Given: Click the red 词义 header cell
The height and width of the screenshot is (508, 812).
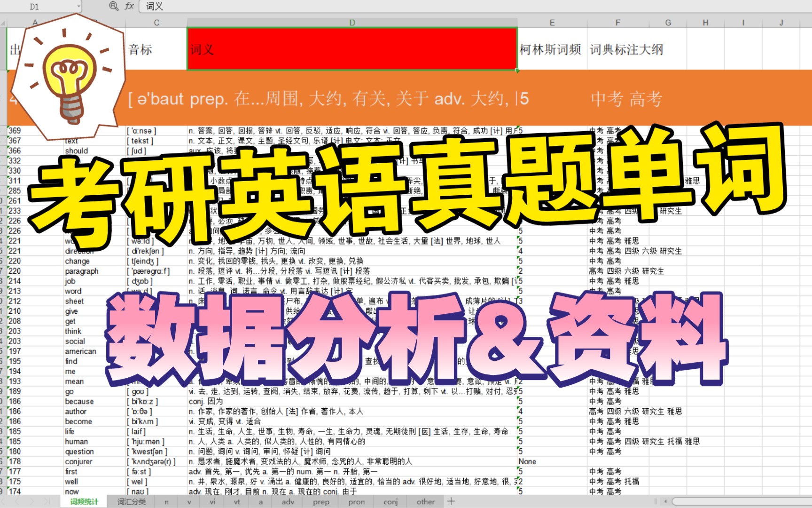Looking at the screenshot, I should click(x=352, y=49).
